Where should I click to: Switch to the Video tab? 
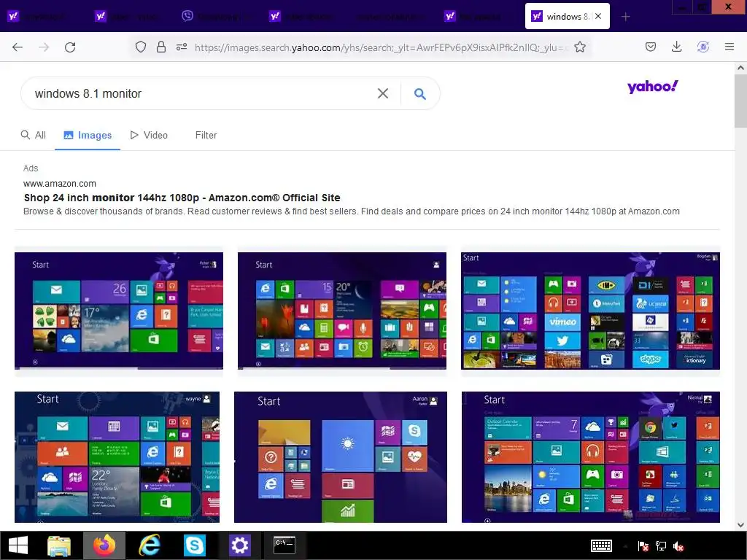click(149, 135)
